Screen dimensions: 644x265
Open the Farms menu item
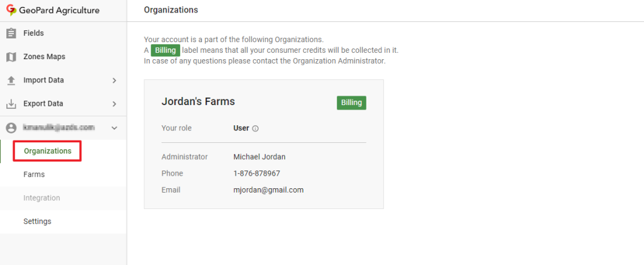pos(34,174)
